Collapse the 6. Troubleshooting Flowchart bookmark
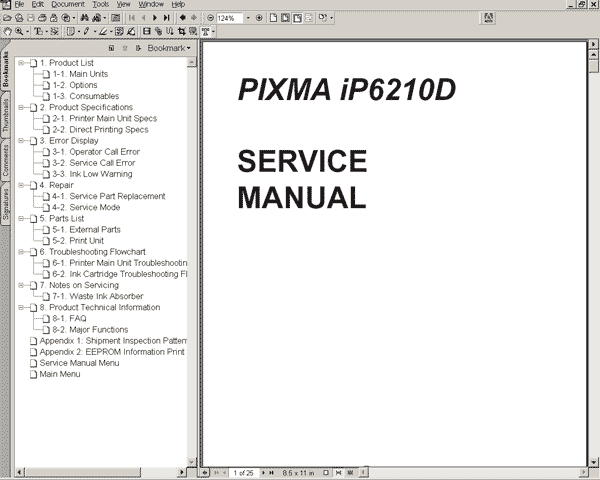Viewport: 600px width, 480px height. click(21, 251)
